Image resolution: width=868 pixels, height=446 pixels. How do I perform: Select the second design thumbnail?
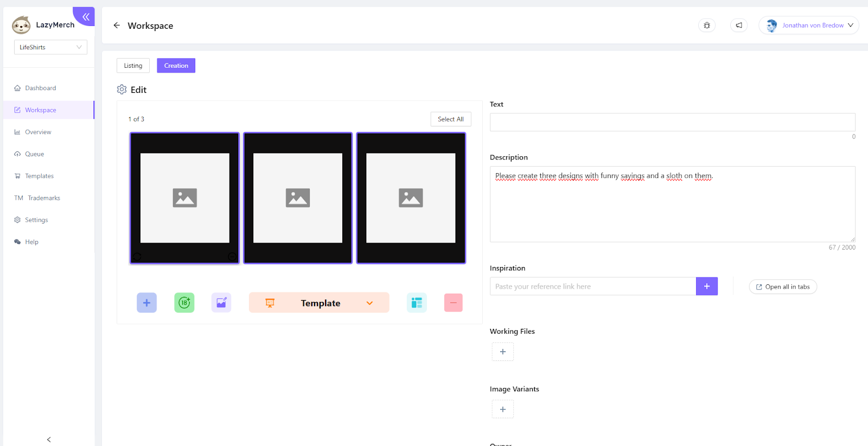[x=298, y=198]
